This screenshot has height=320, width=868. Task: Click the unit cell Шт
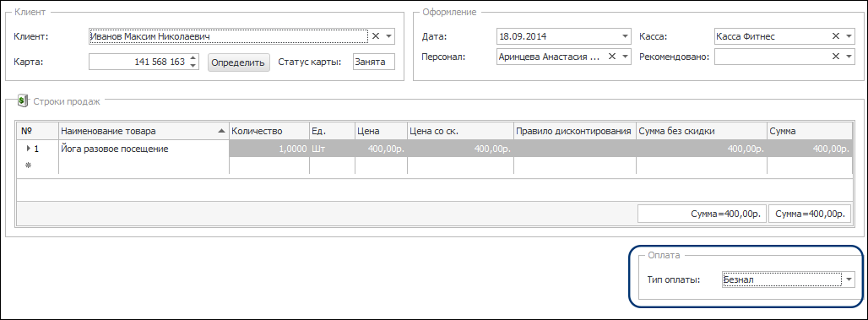[x=332, y=149]
